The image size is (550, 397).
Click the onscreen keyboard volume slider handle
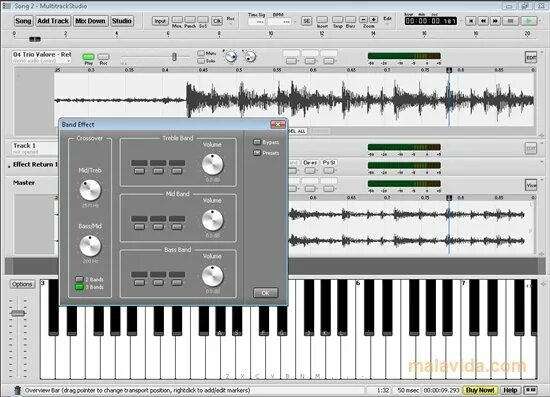tap(18, 314)
